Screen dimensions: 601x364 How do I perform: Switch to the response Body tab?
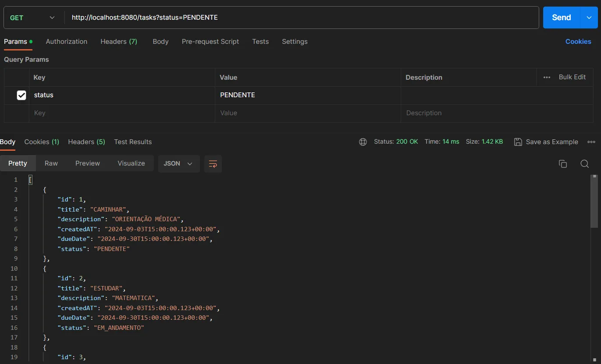click(x=7, y=142)
